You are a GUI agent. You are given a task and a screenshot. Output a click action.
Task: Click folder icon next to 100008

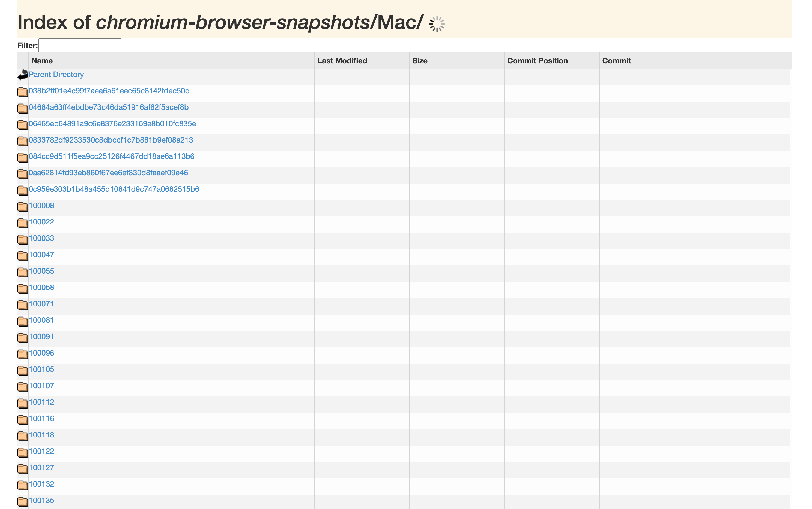click(23, 207)
